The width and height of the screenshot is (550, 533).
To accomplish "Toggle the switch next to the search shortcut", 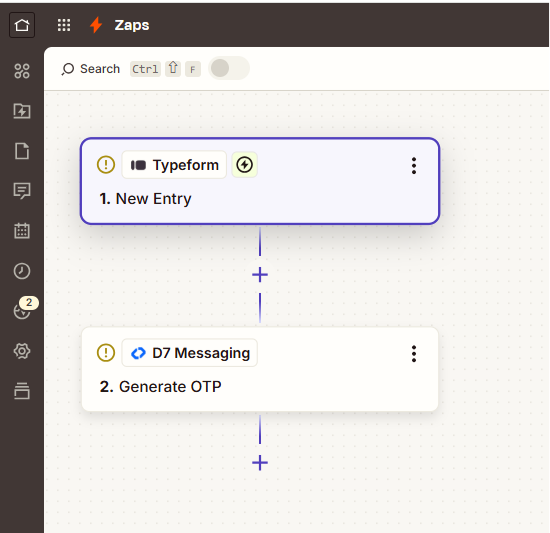I will point(229,68).
